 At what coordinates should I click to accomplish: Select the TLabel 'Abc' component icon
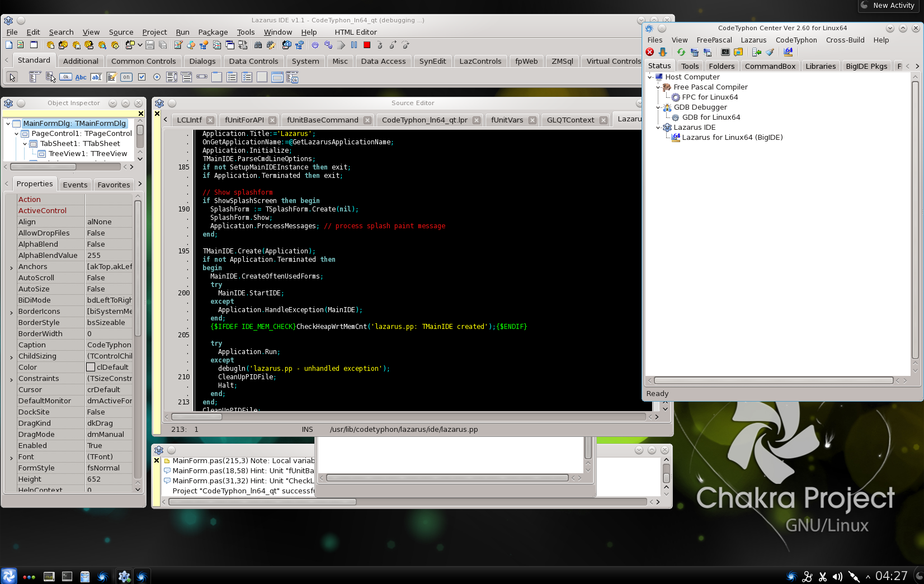click(81, 77)
